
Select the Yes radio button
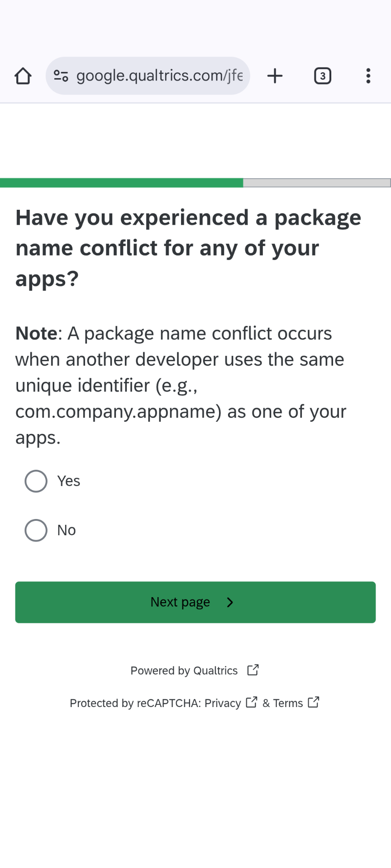click(36, 481)
